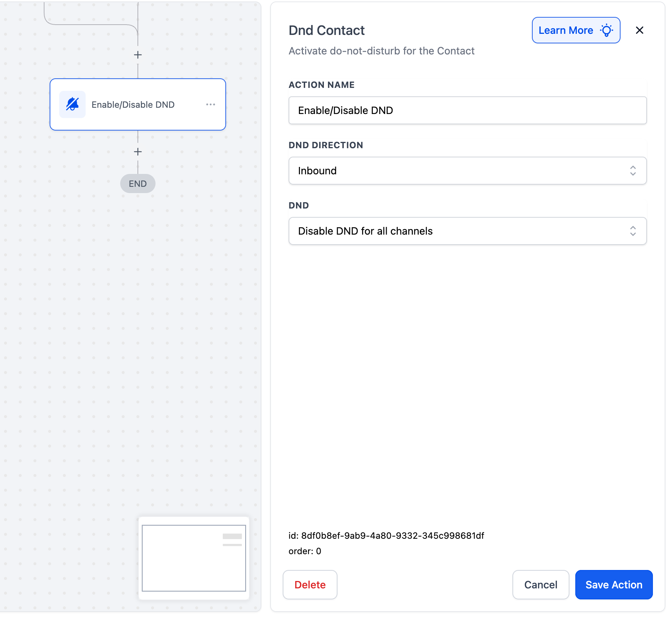Viewport: 672px width, 620px height.
Task: Click the action id text at the panel bottom
Action: 386,535
